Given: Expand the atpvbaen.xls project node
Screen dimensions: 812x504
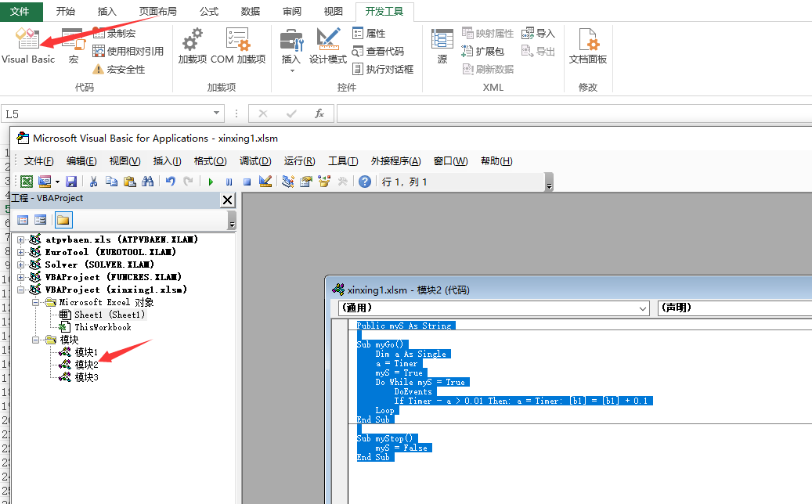Looking at the screenshot, I should pos(20,239).
